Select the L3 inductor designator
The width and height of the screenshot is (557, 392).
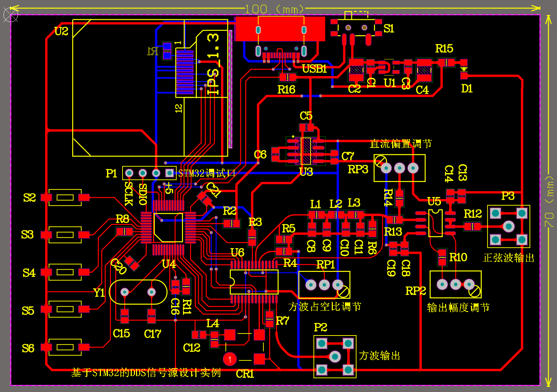point(354,203)
